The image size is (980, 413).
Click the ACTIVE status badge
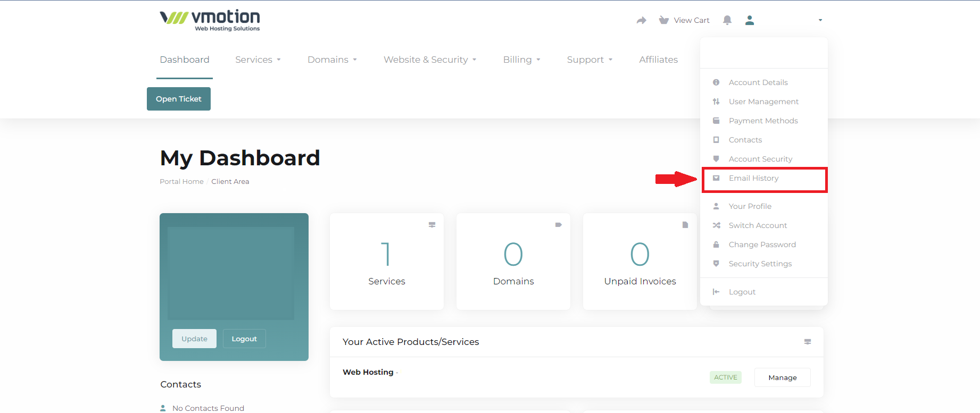(726, 377)
